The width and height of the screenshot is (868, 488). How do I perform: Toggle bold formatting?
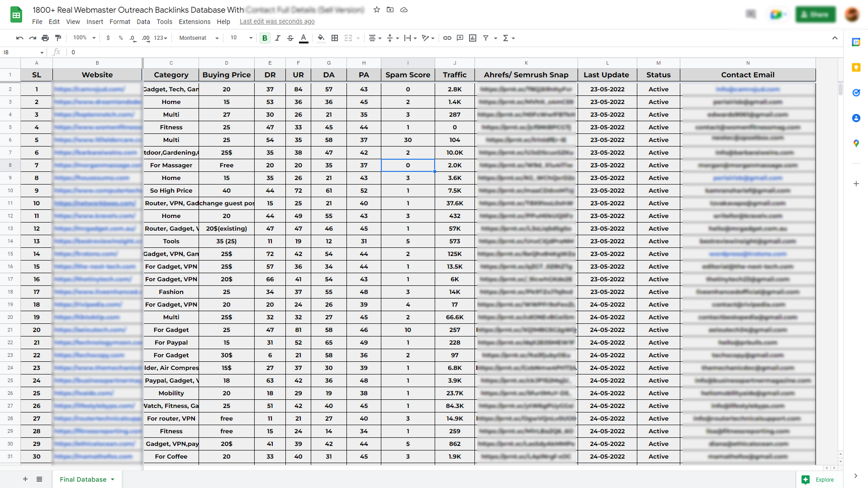point(265,38)
